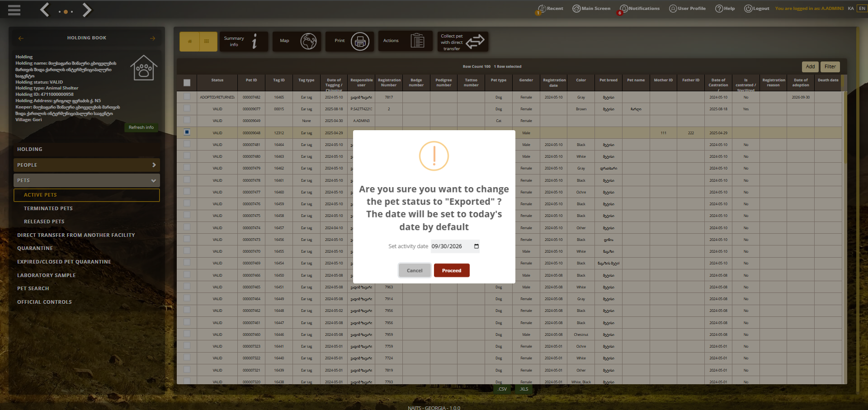Go back with the left chevron arrow
This screenshot has width=868, height=410.
pyautogui.click(x=44, y=10)
